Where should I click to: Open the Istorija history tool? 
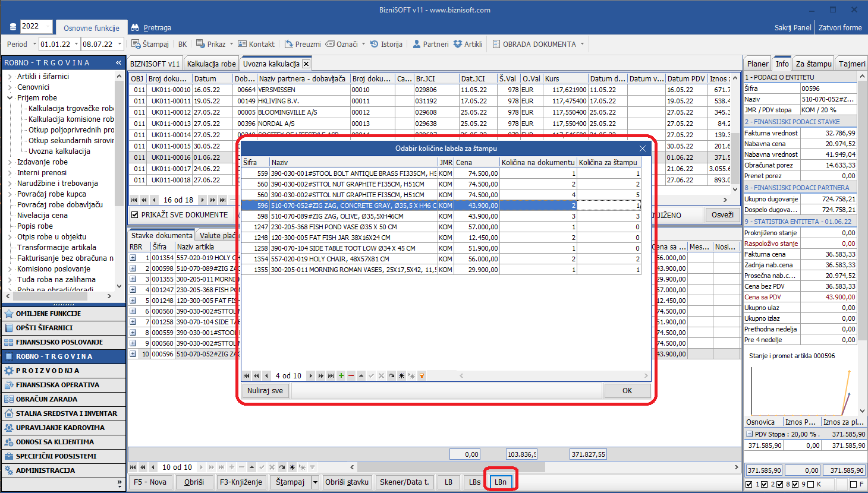pos(386,44)
